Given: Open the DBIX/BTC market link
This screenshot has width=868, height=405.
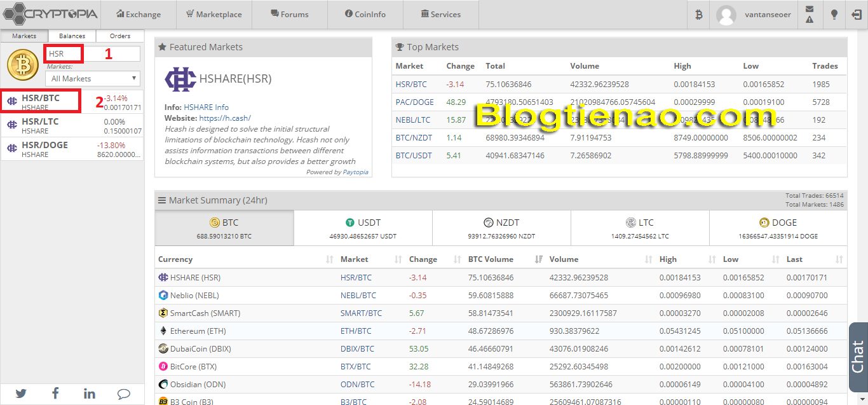Looking at the screenshot, I should coord(357,348).
